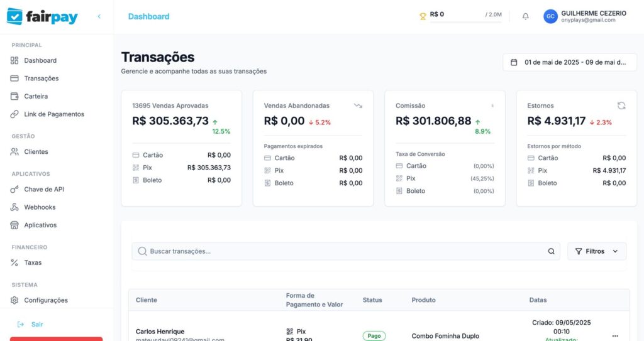The width and height of the screenshot is (644, 341).
Task: Open Link de Pagamentos page
Action: click(54, 114)
